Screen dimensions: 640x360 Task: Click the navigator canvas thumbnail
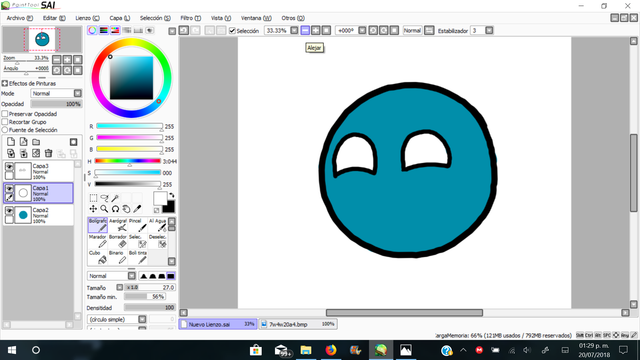[x=42, y=39]
